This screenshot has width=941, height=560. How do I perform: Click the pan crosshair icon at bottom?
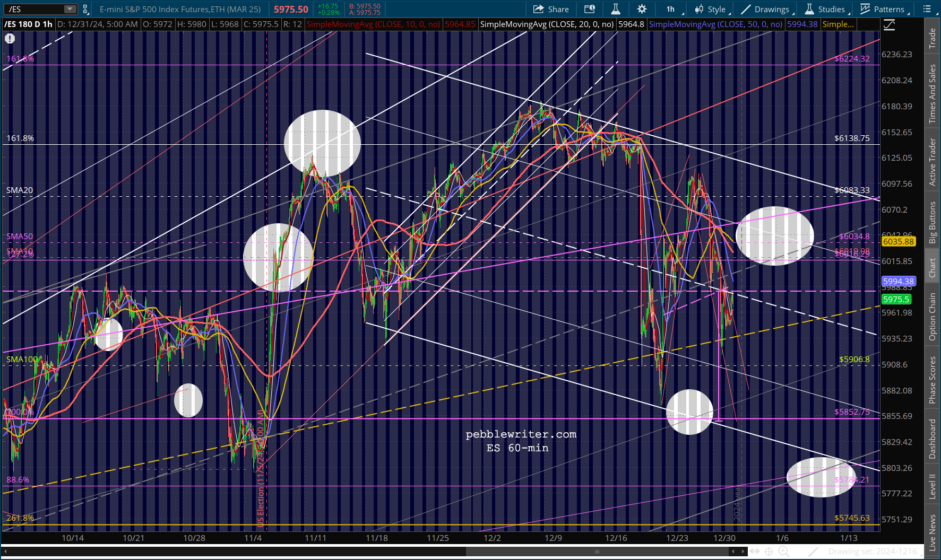coord(769,552)
